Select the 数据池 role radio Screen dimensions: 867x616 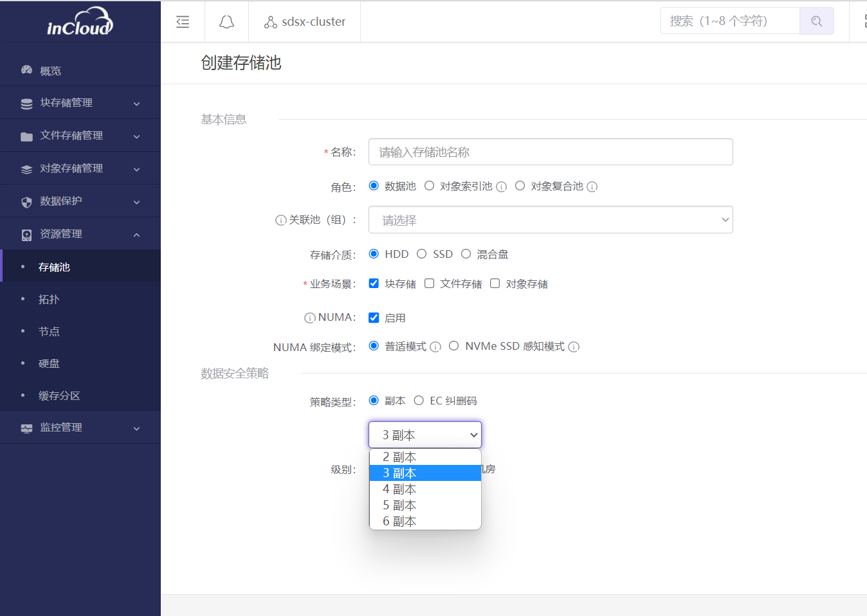tap(374, 186)
